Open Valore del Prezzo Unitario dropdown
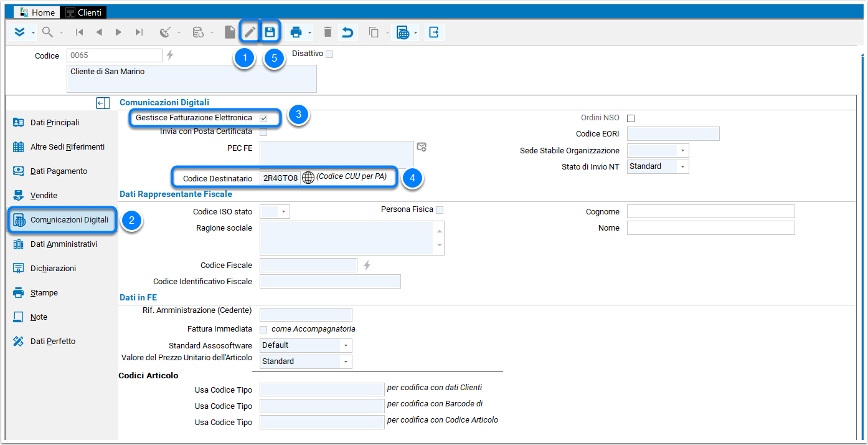 [x=346, y=361]
